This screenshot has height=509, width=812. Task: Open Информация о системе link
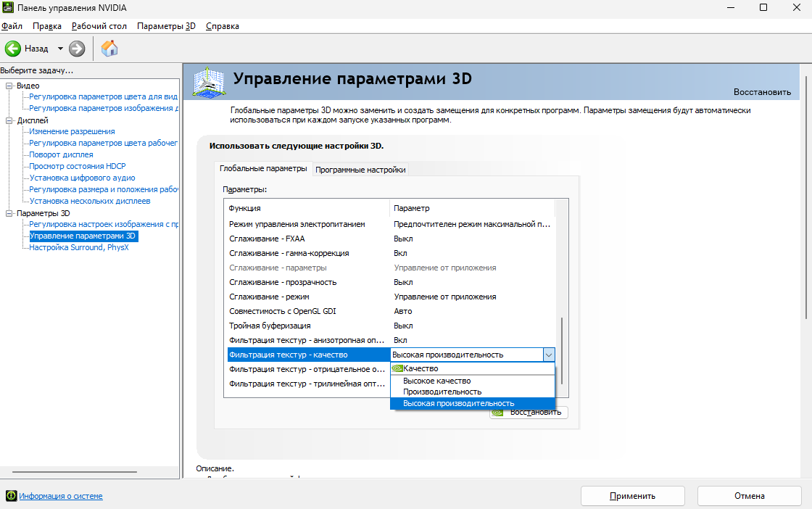(x=61, y=496)
